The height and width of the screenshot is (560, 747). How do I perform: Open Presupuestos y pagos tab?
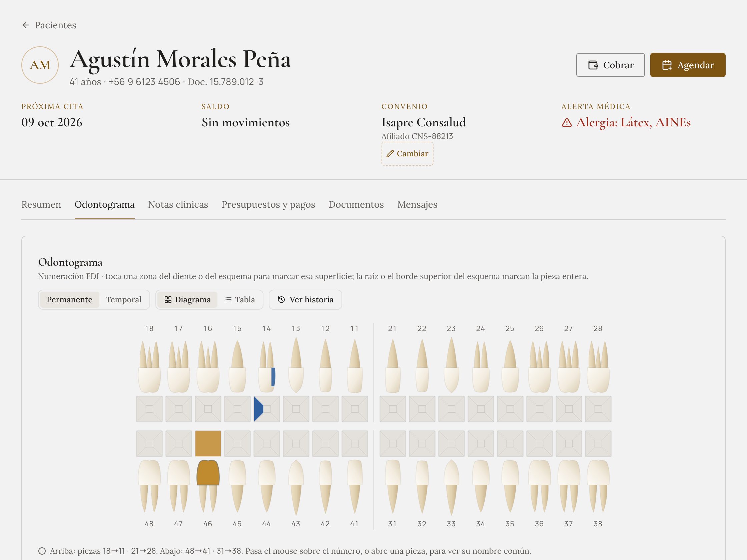268,204
